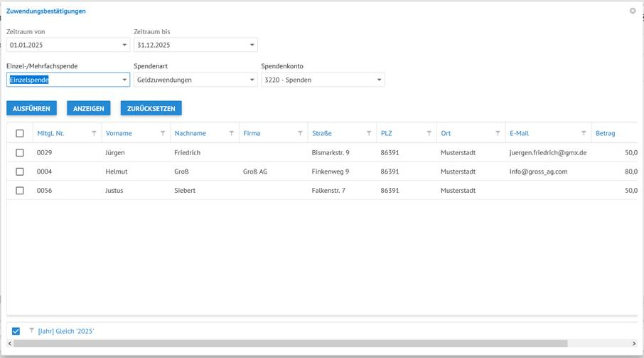
Task: Select the row checkbox for Helmut Groß
Action: pos(20,172)
